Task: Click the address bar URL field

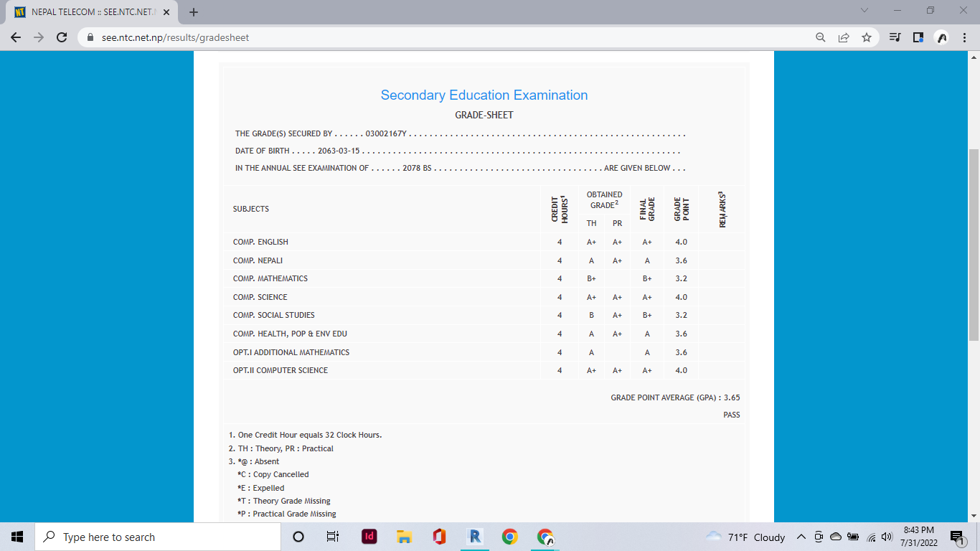Action: tap(430, 37)
